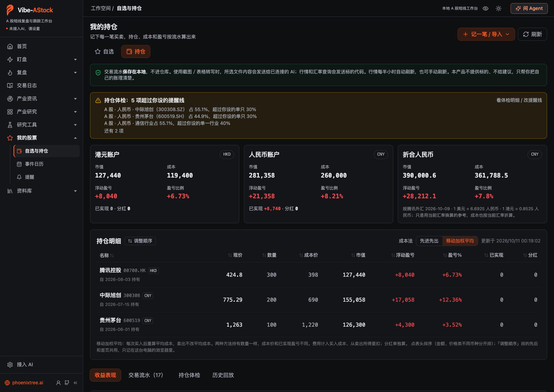Screen dimensions: 554x392
Task: Expand the 产业资讯 sidebar menu
Action: coord(42,99)
